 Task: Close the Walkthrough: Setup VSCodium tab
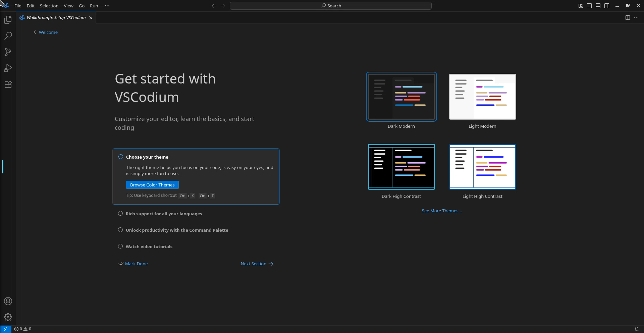[x=91, y=18]
